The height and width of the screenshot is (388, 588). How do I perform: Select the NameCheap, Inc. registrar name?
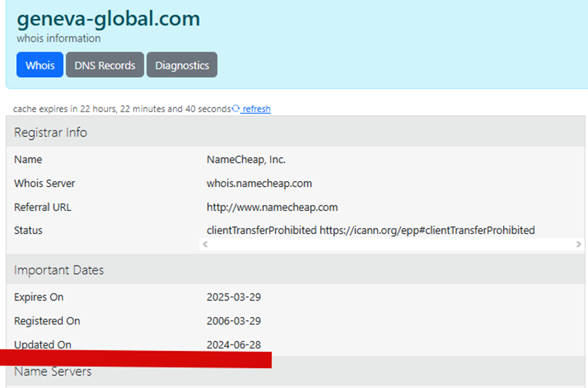click(x=246, y=160)
